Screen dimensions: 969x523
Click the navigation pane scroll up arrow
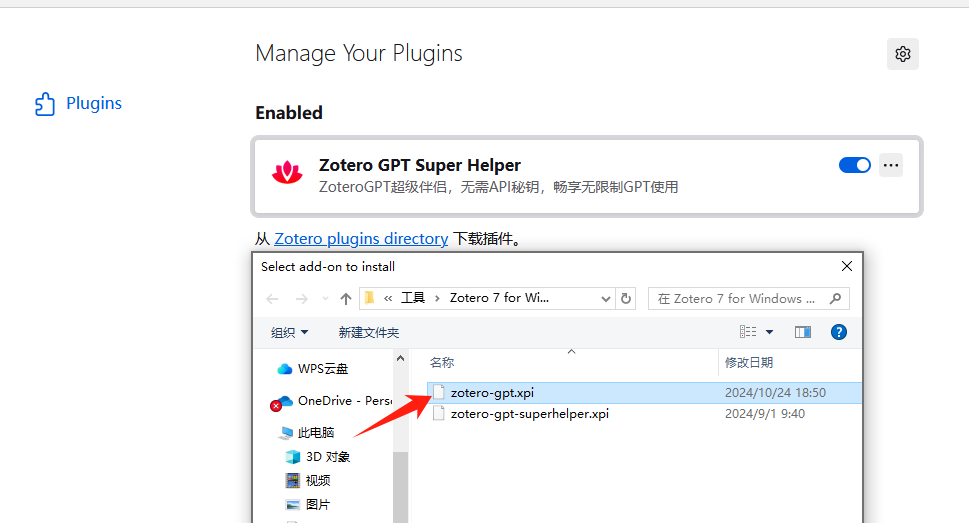point(400,359)
